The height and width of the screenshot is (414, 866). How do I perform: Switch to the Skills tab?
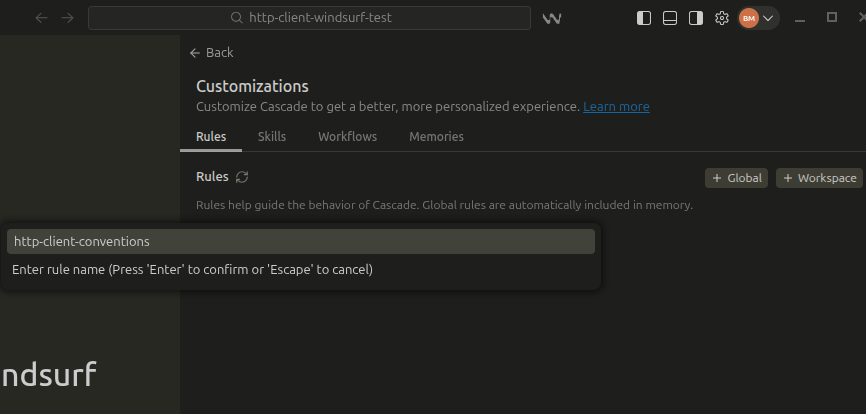coord(272,136)
